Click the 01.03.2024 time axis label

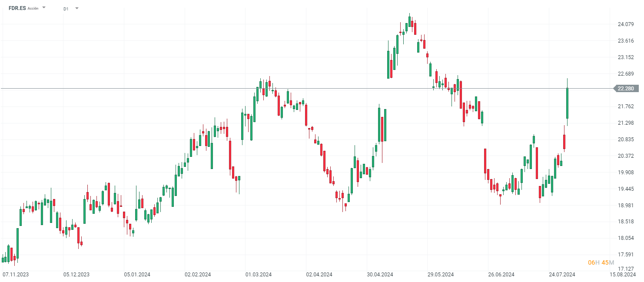259,275
